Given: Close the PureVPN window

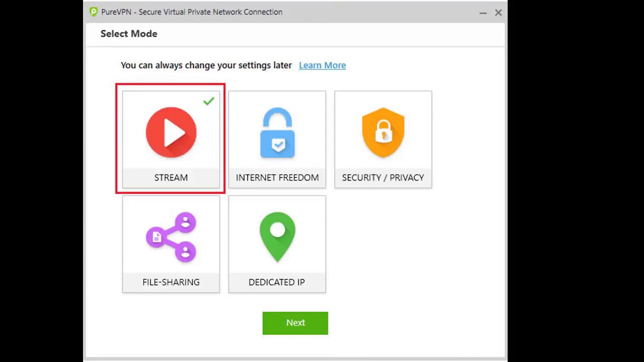Looking at the screenshot, I should point(498,13).
